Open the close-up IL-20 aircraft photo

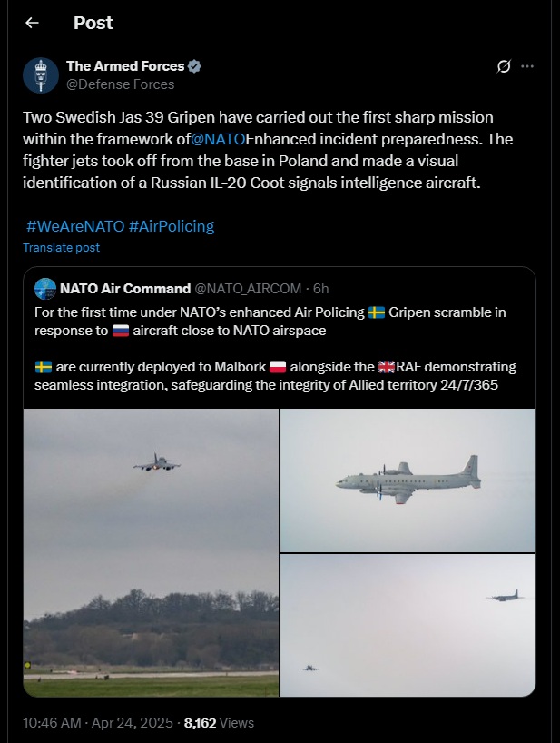[408, 480]
